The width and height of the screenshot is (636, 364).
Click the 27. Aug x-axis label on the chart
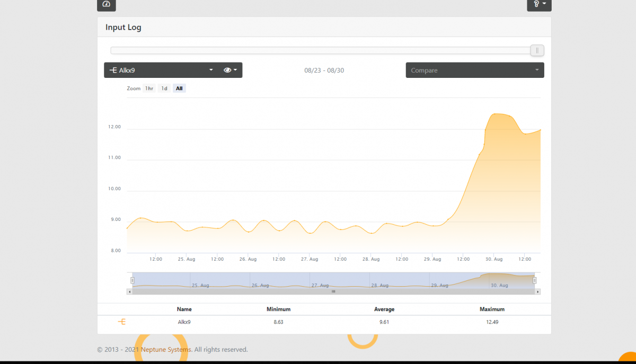[310, 259]
